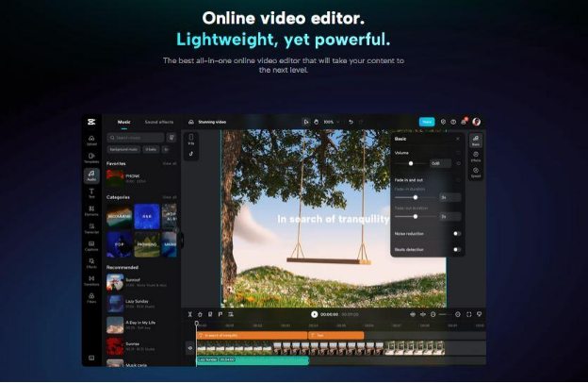This screenshot has width=588, height=383.
Task: Click the Volume keyframe diamond icon
Action: point(458,164)
